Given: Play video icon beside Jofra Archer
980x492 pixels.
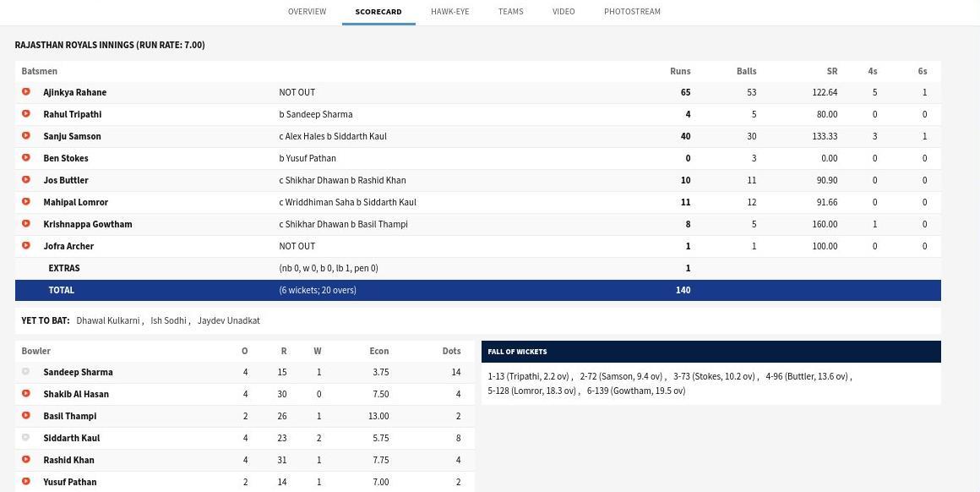Looking at the screenshot, I should 25,245.
